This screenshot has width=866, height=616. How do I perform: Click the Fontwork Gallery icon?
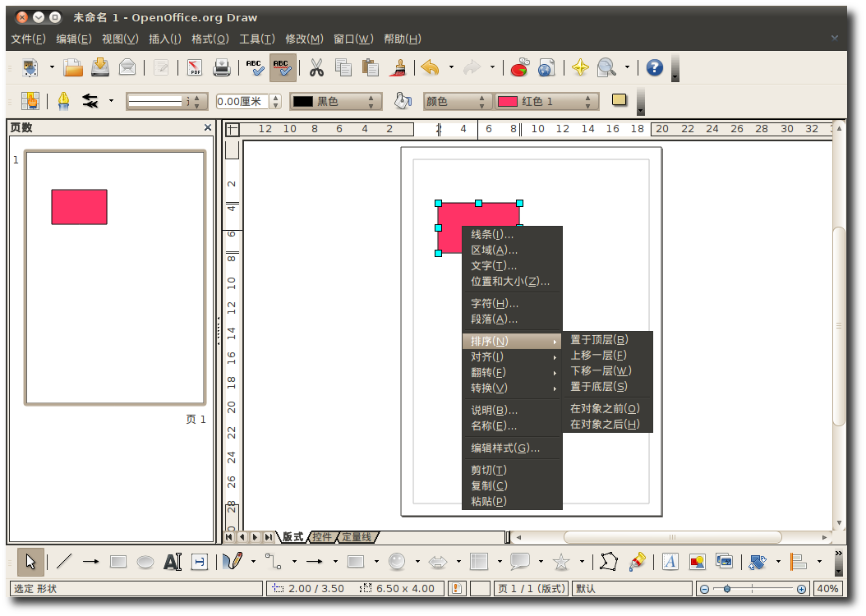point(670,562)
